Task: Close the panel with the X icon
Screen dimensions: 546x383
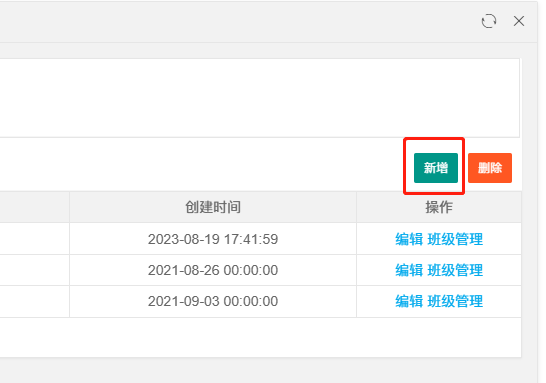Action: click(x=519, y=21)
